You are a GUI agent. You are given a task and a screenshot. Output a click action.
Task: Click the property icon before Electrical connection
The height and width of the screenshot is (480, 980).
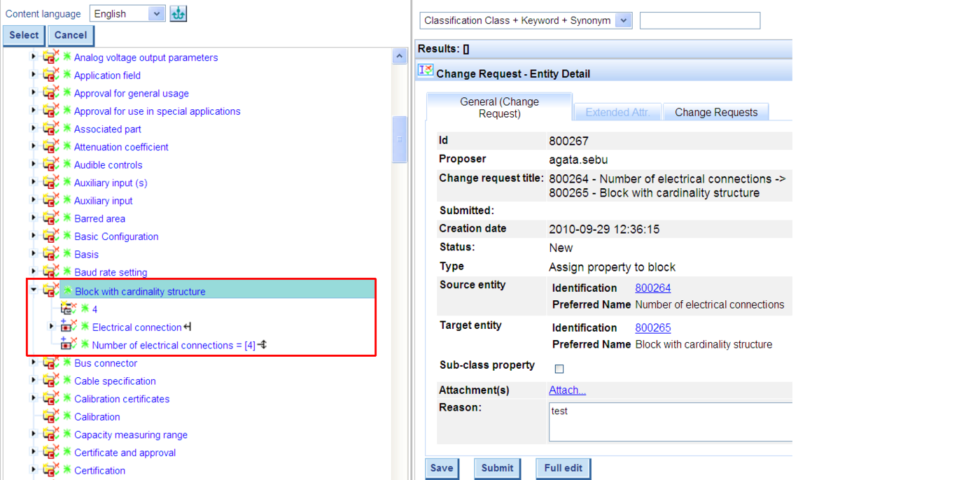69,327
